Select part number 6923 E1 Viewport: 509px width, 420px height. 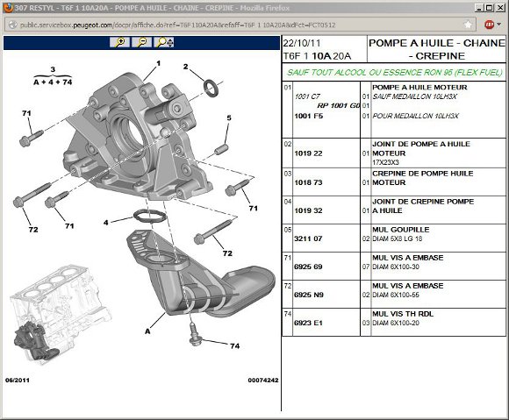[x=308, y=323]
